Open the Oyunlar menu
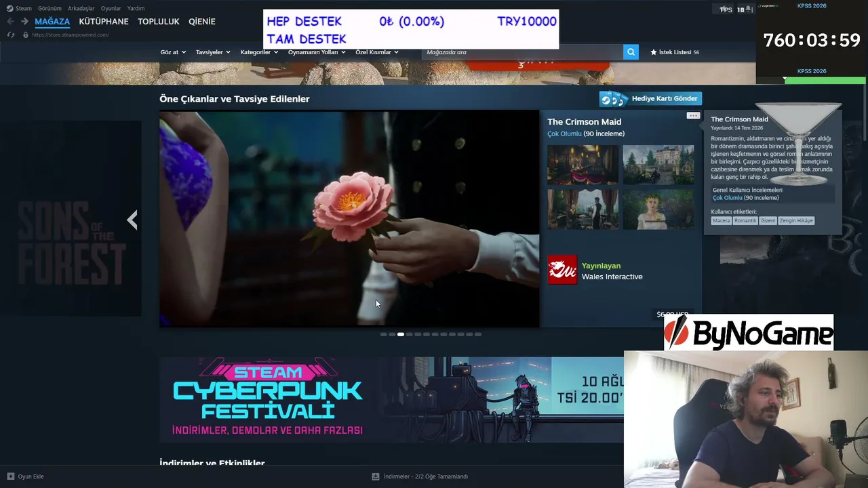Viewport: 868px width, 488px height. (111, 8)
